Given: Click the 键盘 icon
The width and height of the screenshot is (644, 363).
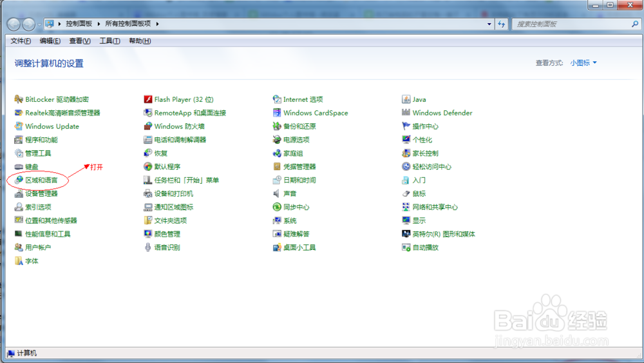Looking at the screenshot, I should pyautogui.click(x=19, y=166).
